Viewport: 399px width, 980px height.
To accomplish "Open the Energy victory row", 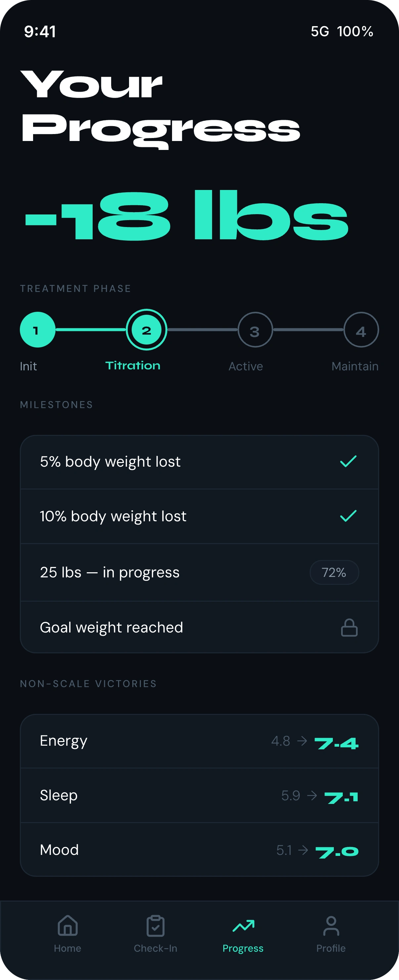I will (x=199, y=741).
